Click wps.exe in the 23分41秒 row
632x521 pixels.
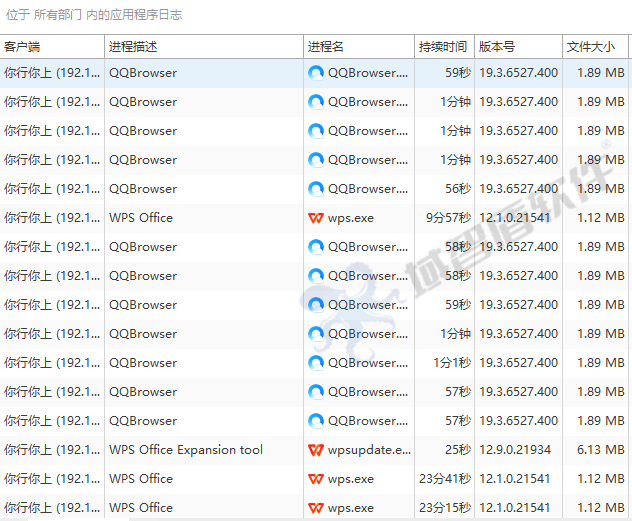coord(351,479)
